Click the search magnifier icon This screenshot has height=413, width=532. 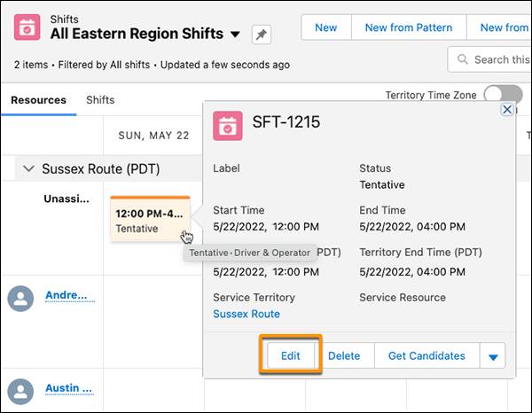[x=463, y=59]
